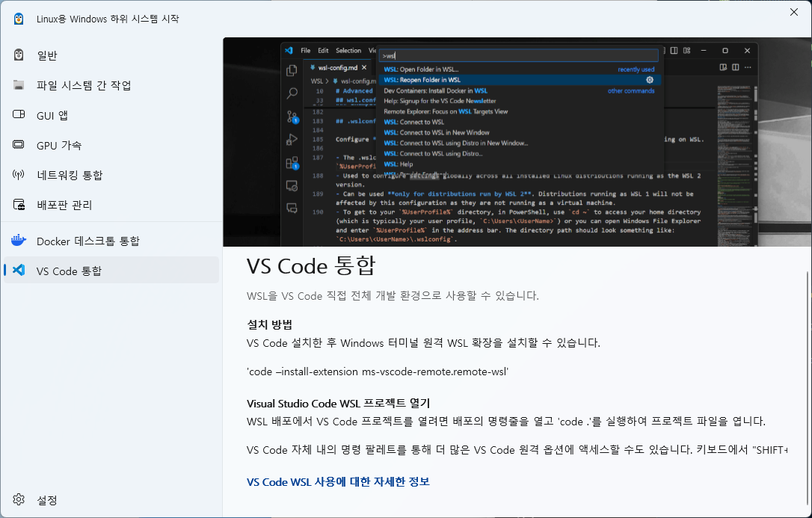Screen dimensions: 812x518
Task: Click the 배포판 관리 package icon
Action: pyautogui.click(x=19, y=205)
